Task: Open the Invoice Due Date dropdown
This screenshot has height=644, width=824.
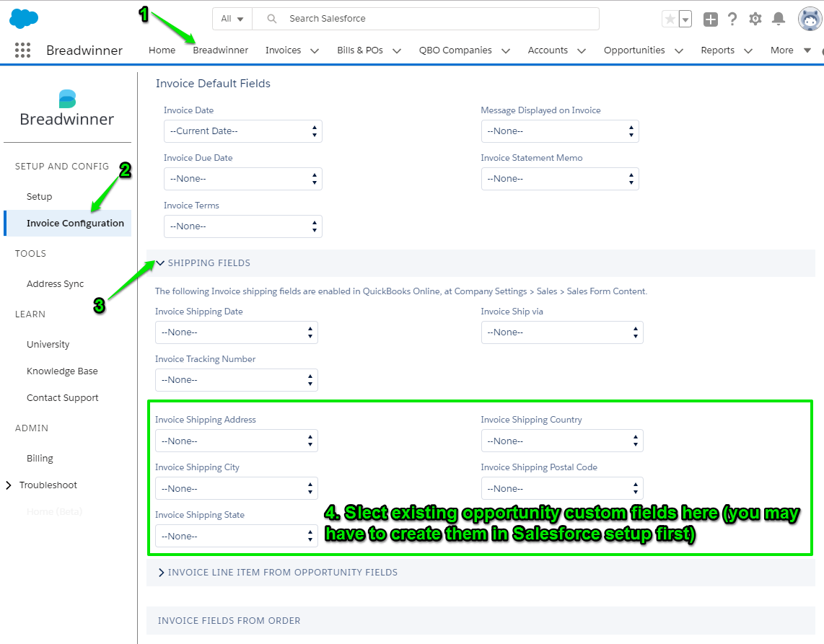Action: (x=242, y=179)
